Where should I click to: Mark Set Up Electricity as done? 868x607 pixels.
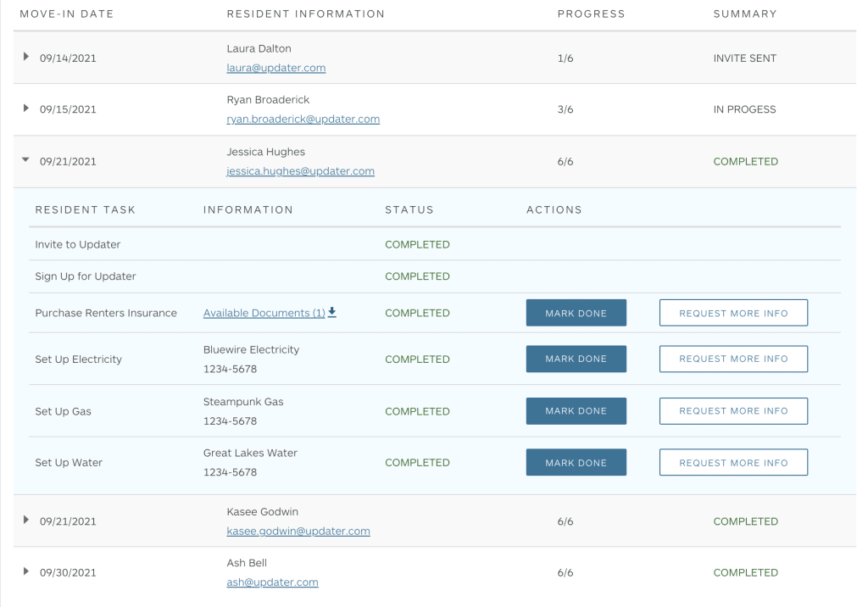[576, 359]
